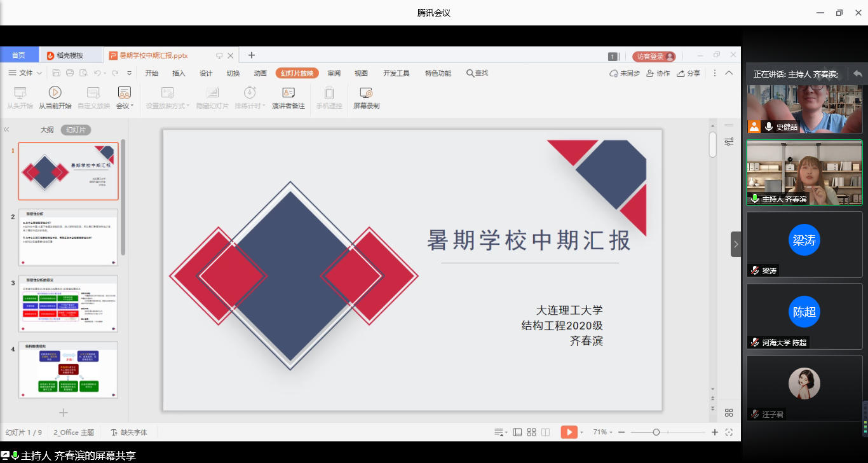Screen dimensions: 868x463
Task: Open the 文件 menu dropdown
Action: pyautogui.click(x=25, y=73)
